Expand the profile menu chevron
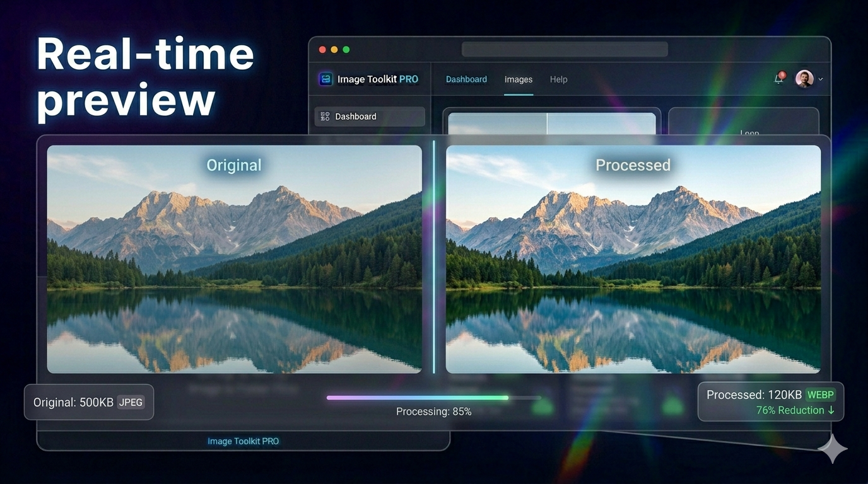The image size is (868, 484). click(x=821, y=79)
